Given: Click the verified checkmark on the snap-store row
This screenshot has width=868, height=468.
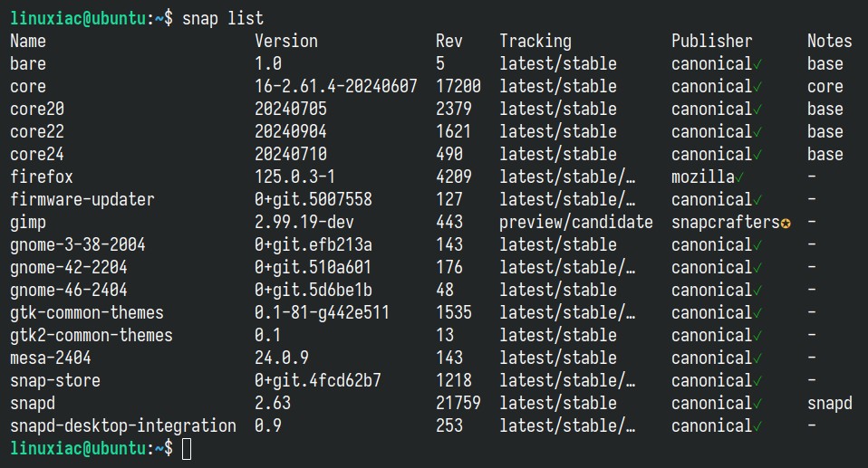Looking at the screenshot, I should (757, 382).
